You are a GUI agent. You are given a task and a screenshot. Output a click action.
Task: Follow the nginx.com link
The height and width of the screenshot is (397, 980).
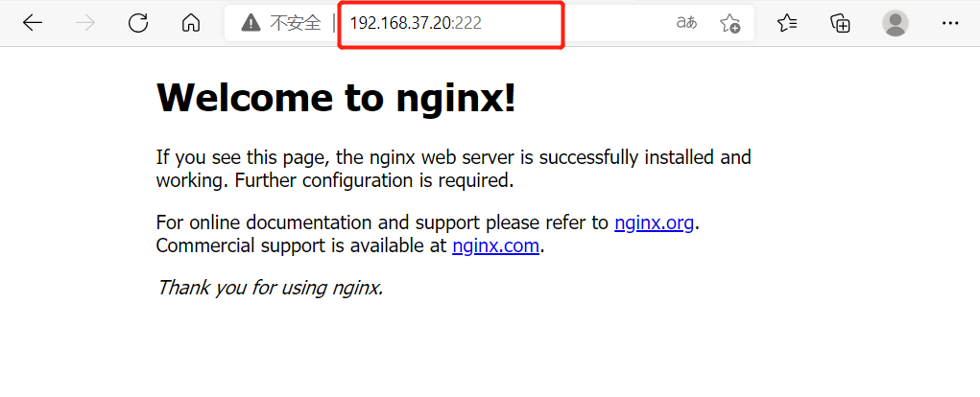coord(495,245)
